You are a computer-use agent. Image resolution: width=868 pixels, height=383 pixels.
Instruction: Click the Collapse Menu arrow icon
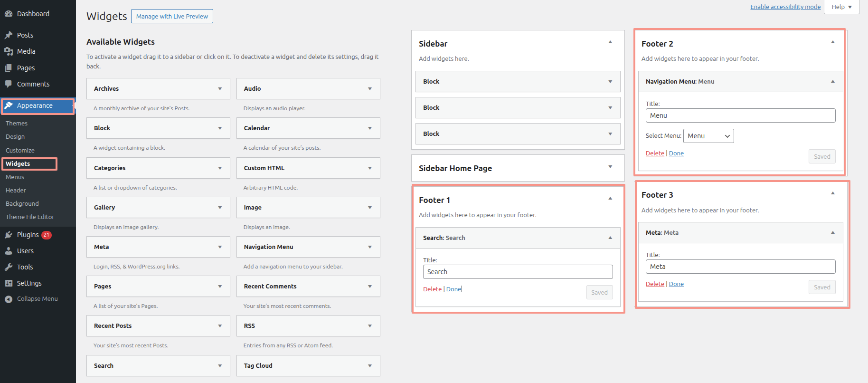[x=9, y=299]
